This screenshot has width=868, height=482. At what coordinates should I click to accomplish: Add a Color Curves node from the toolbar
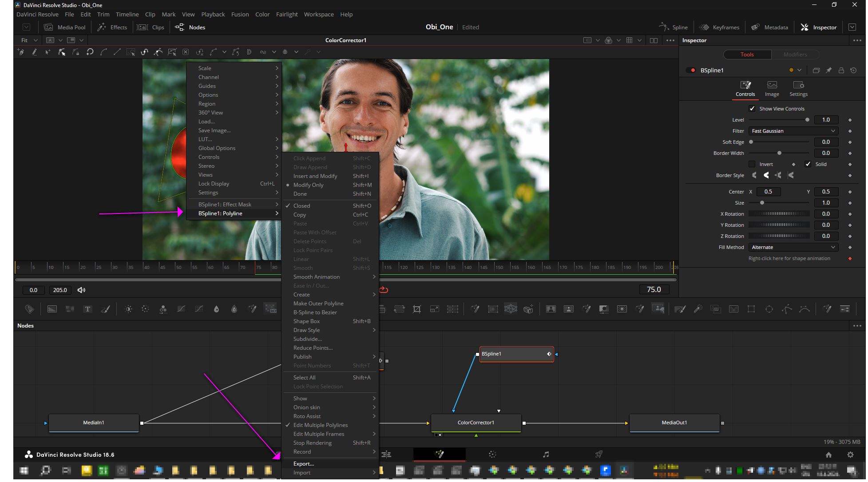click(x=181, y=309)
